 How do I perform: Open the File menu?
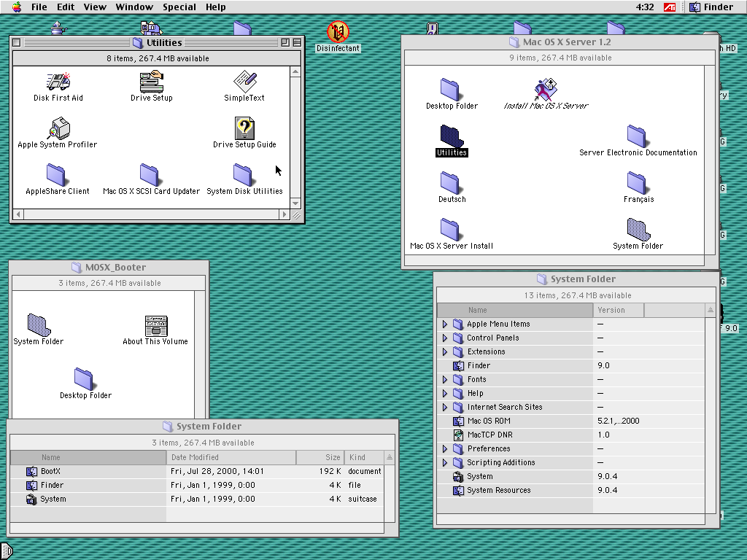coord(39,7)
